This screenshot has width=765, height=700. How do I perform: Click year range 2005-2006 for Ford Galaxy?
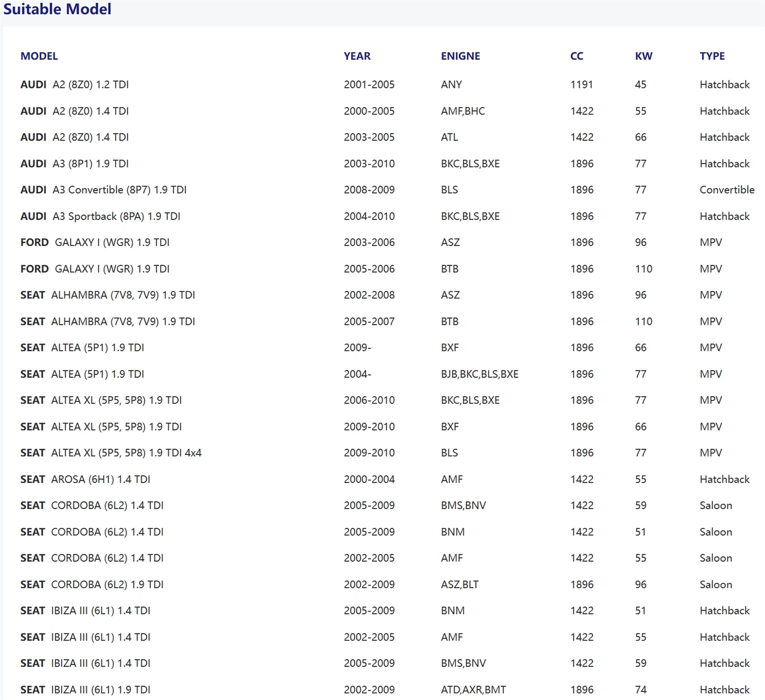point(369,269)
